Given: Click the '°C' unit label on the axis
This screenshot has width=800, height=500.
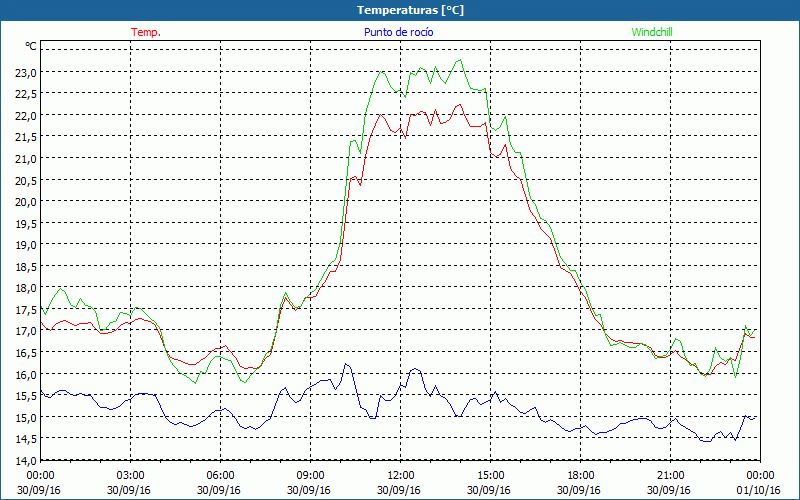Looking at the screenshot, I should (x=31, y=46).
